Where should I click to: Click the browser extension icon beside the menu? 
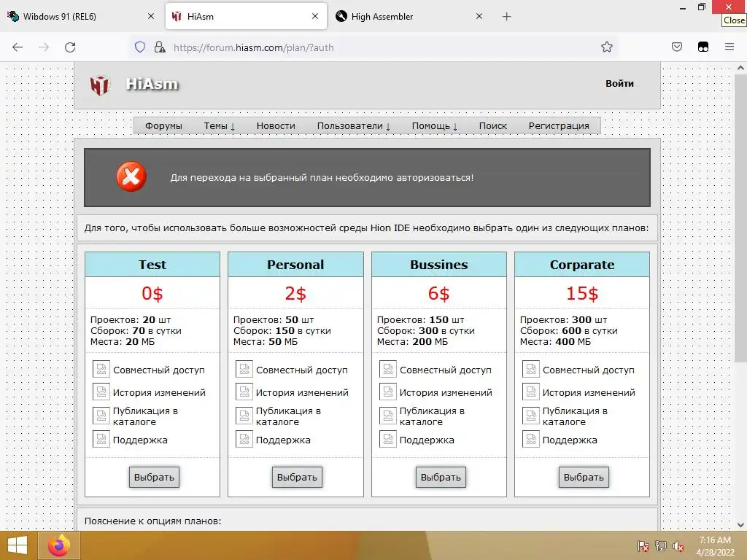pyautogui.click(x=703, y=47)
